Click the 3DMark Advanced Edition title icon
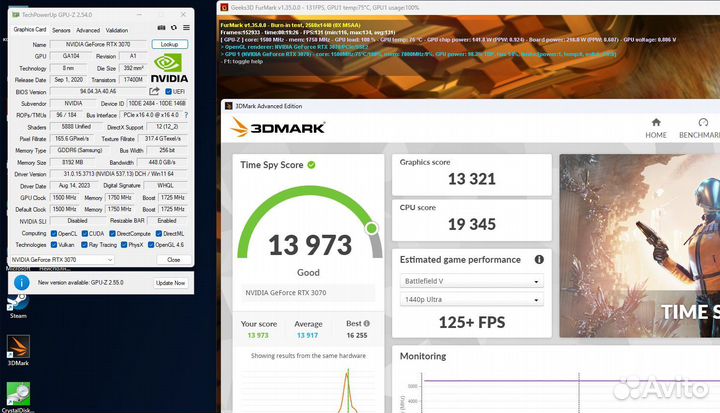The height and width of the screenshot is (413, 720). [x=229, y=106]
